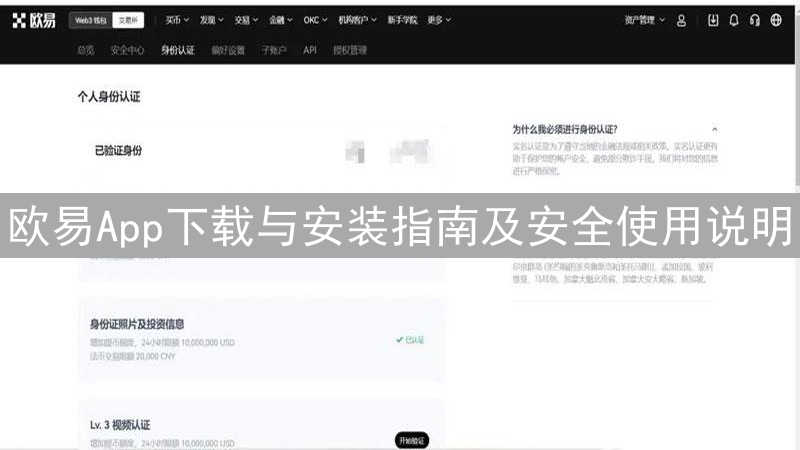Open the 安全中心 tab

pos(128,50)
